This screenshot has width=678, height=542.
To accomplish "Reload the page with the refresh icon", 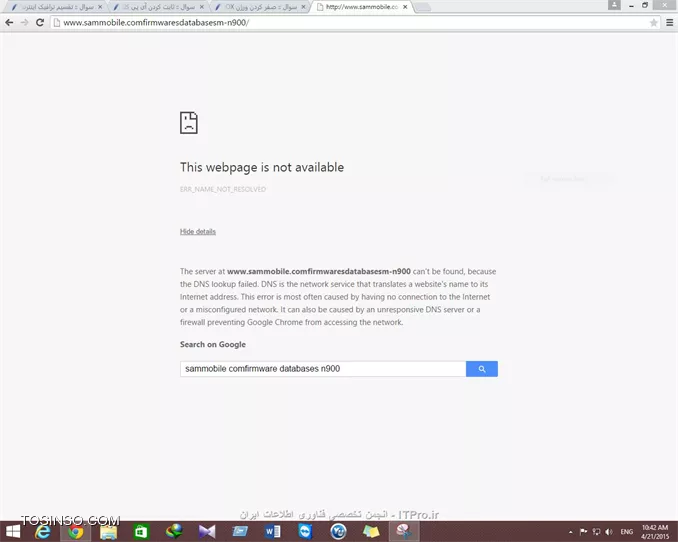I will [x=40, y=22].
